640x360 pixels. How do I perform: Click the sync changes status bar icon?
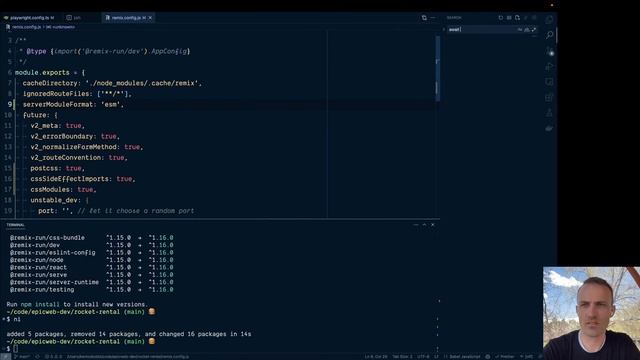pos(37,357)
